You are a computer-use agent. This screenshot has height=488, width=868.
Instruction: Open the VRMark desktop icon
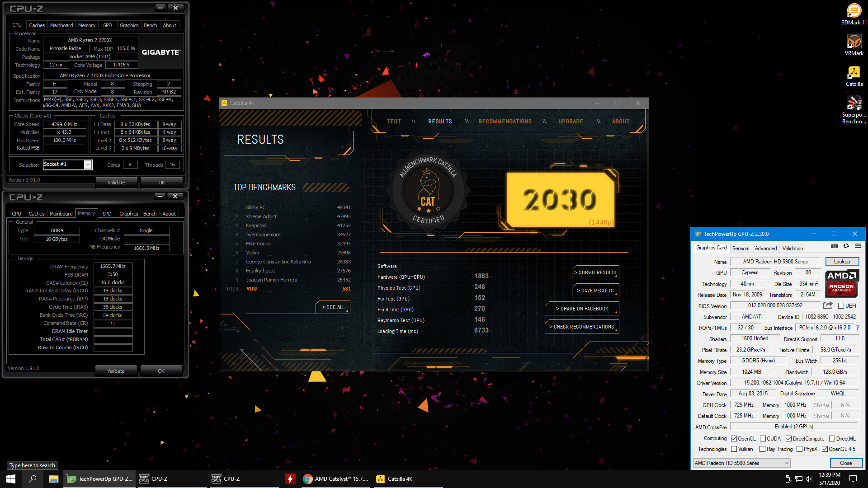pyautogui.click(x=854, y=45)
